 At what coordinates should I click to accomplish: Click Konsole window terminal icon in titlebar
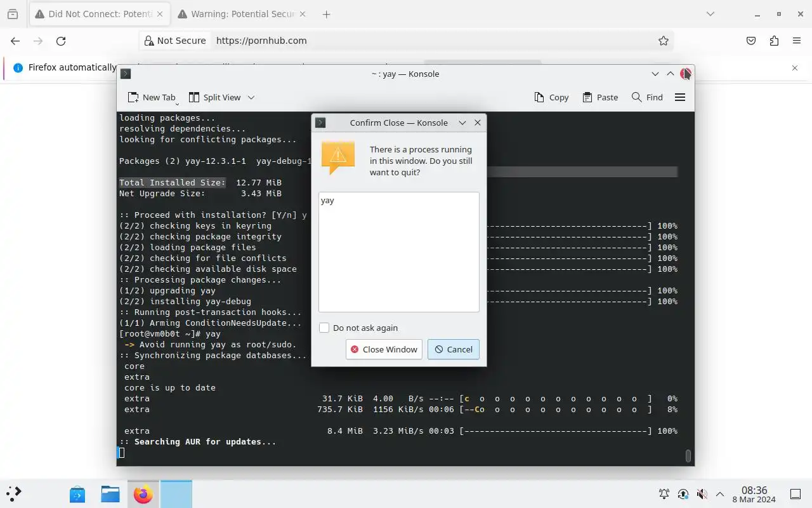126,74
